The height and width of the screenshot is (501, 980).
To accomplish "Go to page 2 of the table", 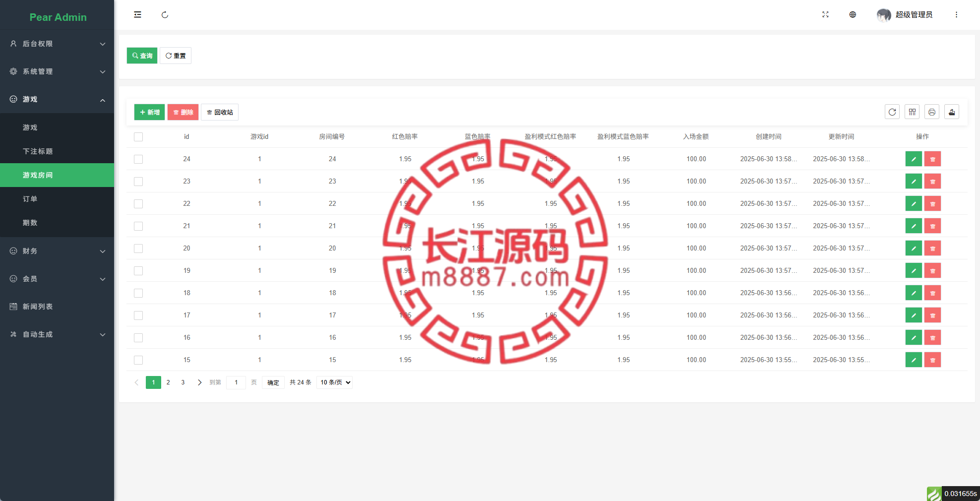I will click(x=168, y=382).
